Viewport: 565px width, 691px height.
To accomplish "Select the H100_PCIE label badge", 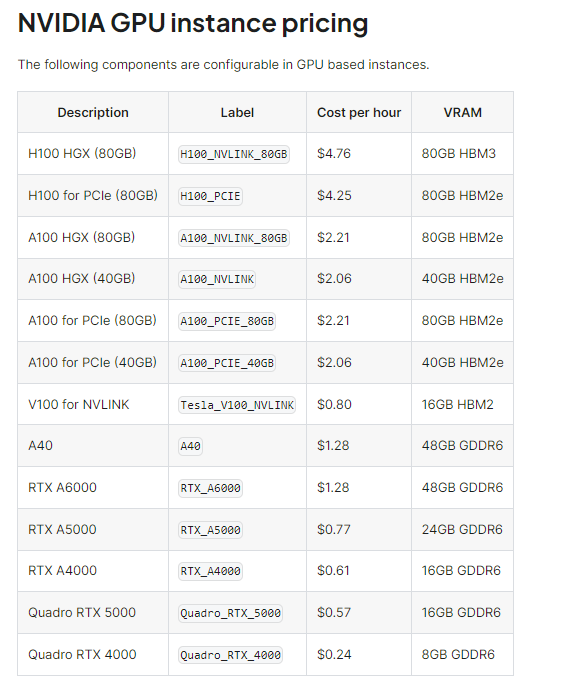I will 210,196.
